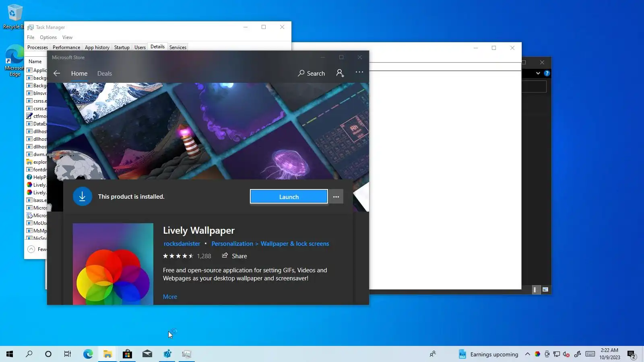Viewport: 644px width, 362px height.
Task: Open the touch keyboard from the tray
Action: tap(590, 354)
